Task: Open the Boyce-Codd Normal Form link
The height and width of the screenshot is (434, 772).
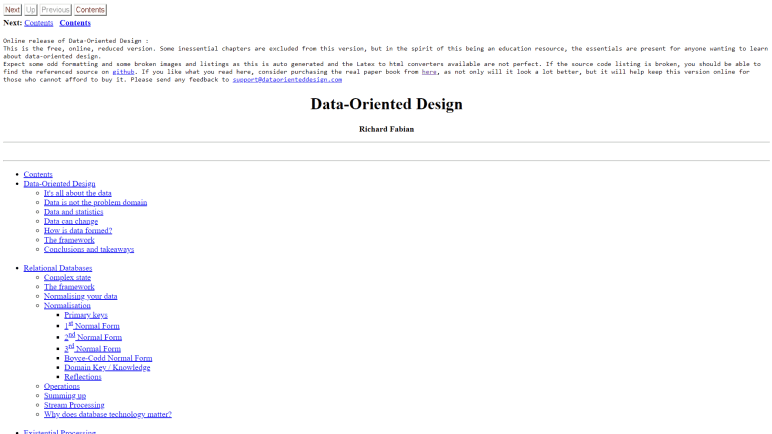Action: (108, 358)
